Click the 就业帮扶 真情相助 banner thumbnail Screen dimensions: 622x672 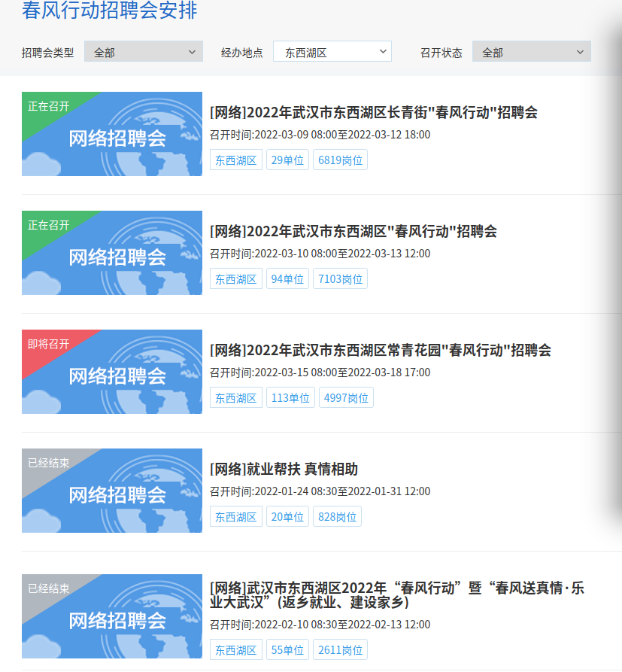112,491
